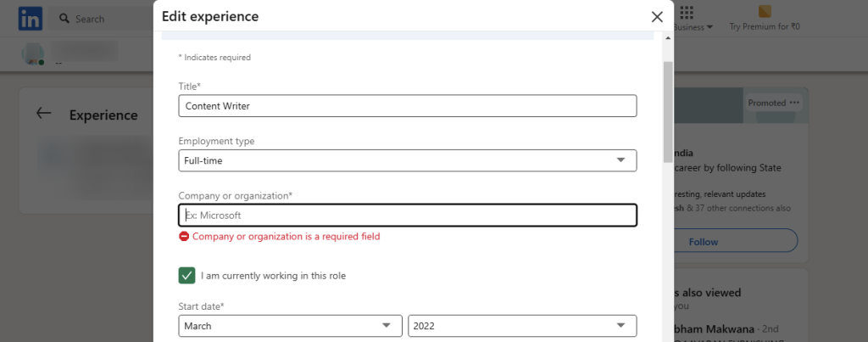Focus the Company or organization field

pos(408,216)
